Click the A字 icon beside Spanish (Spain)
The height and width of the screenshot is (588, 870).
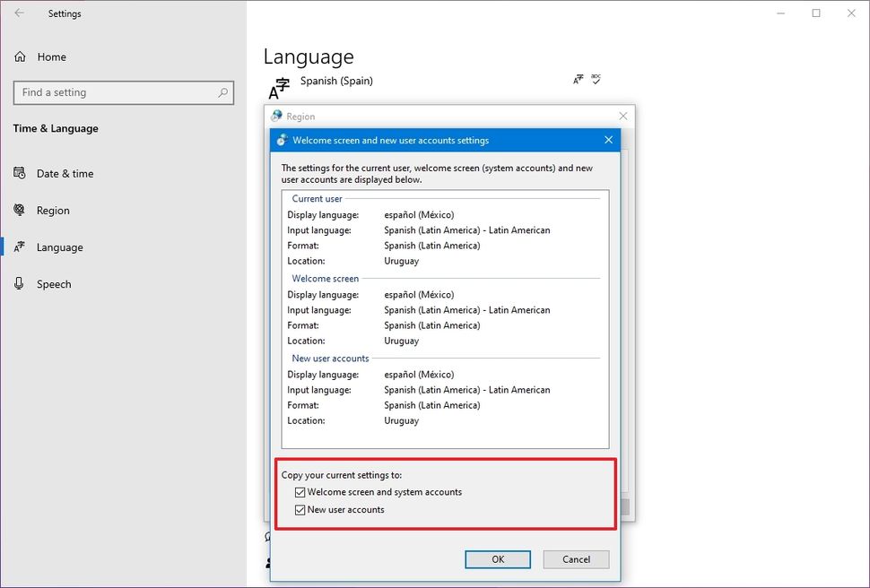point(277,85)
